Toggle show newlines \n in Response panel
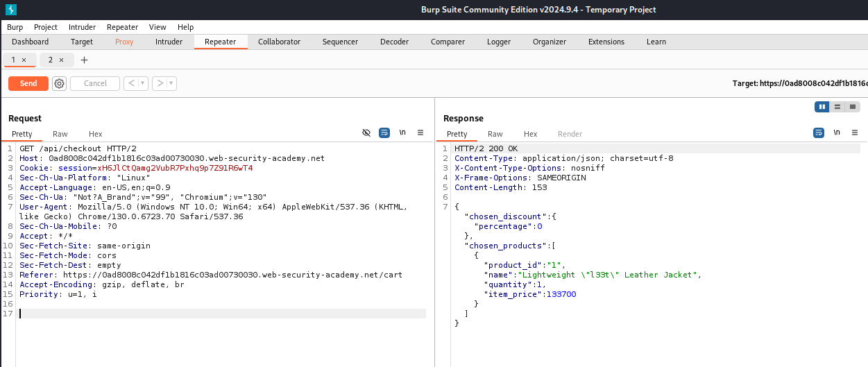Viewport: 868px width, 367px height. (x=837, y=133)
